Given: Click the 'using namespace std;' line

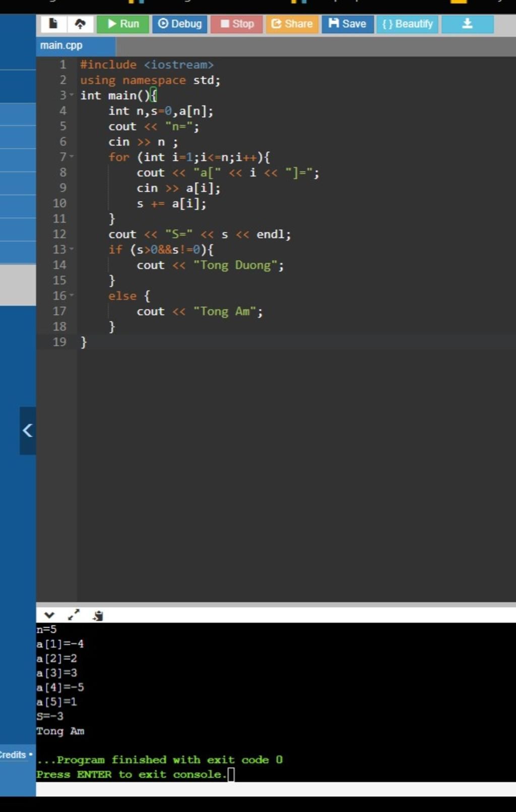Looking at the screenshot, I should click(x=150, y=80).
